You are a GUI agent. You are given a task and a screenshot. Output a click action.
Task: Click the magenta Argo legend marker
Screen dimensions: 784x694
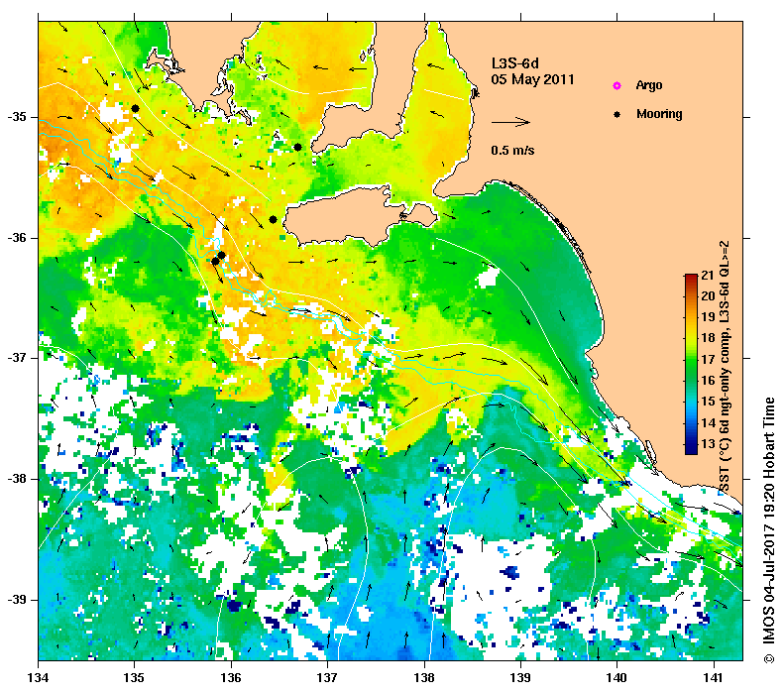pyautogui.click(x=616, y=85)
